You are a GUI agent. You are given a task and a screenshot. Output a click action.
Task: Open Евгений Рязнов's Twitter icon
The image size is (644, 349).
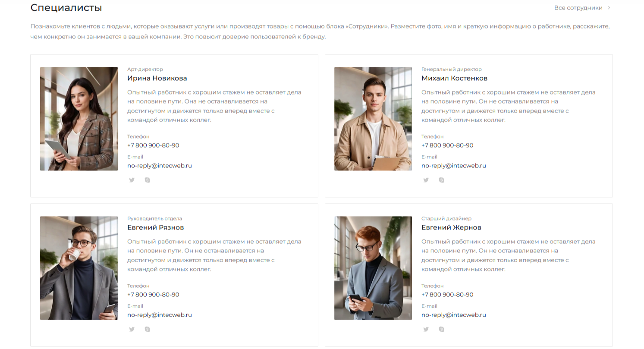pyautogui.click(x=132, y=329)
